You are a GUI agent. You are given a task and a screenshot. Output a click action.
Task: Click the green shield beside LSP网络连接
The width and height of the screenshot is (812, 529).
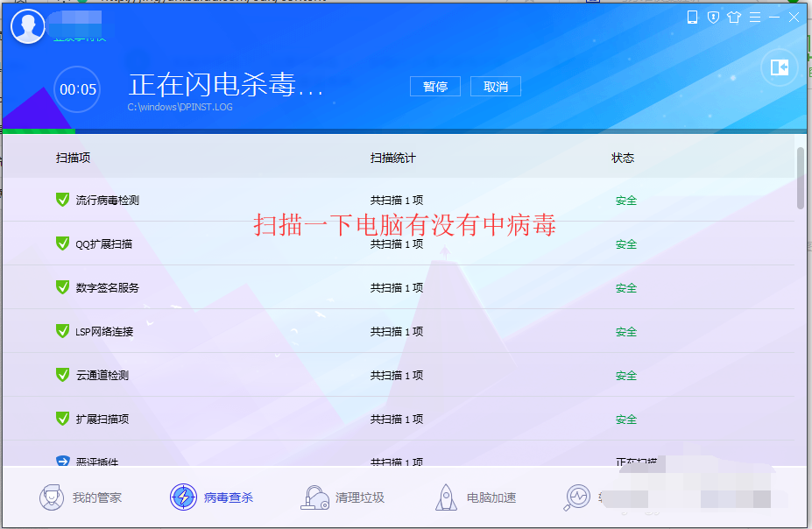[x=63, y=331]
